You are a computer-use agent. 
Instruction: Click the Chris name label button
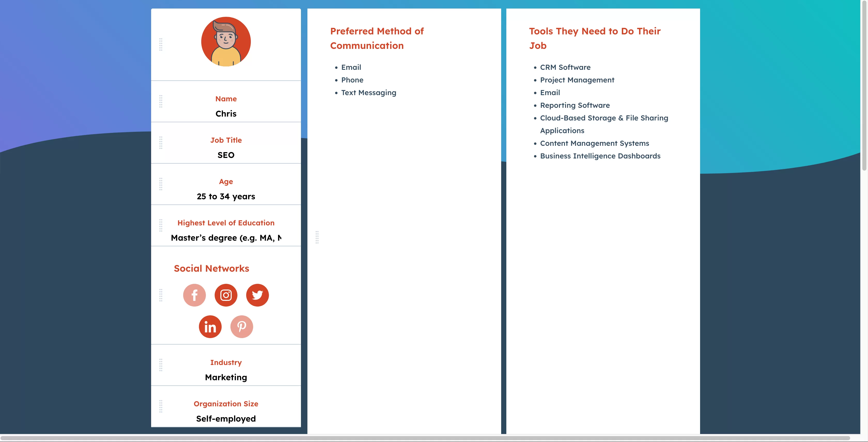(x=225, y=113)
